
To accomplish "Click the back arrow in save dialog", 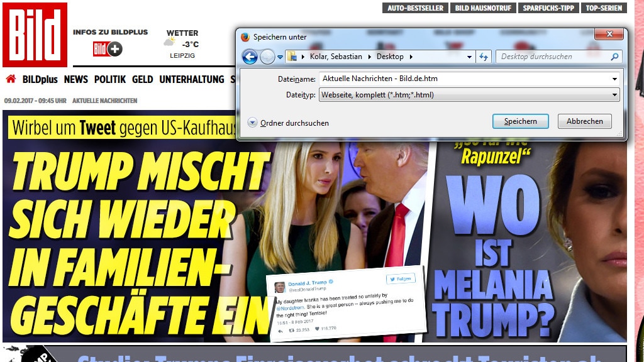I will click(x=250, y=57).
